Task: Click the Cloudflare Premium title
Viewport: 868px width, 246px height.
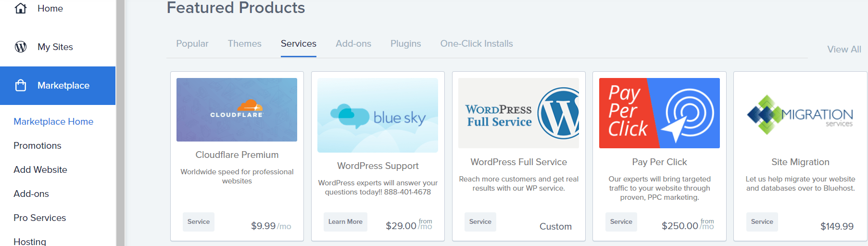Action: [x=237, y=155]
